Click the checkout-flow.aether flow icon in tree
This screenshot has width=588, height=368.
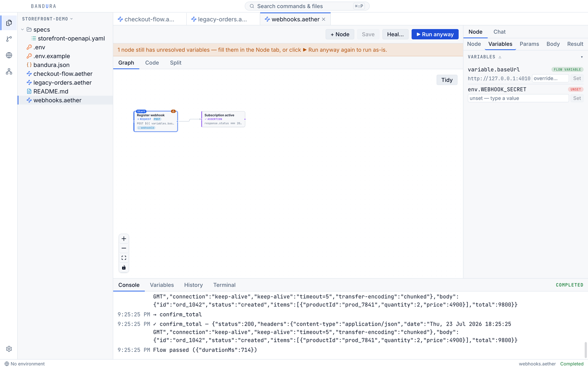point(29,74)
